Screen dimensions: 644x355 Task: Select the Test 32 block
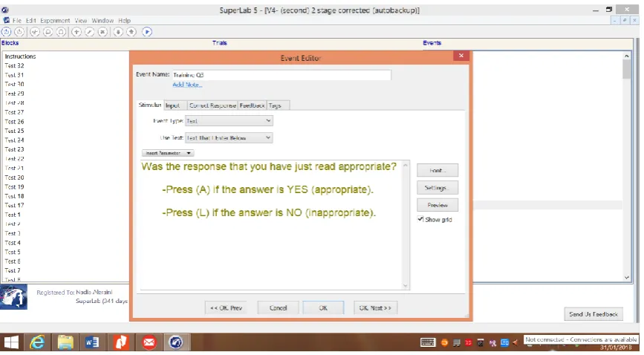coord(14,66)
